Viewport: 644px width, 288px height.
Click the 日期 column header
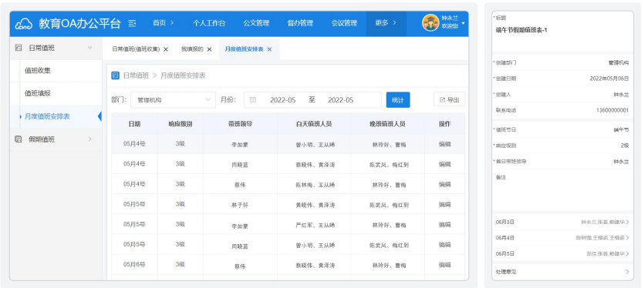[x=134, y=123]
